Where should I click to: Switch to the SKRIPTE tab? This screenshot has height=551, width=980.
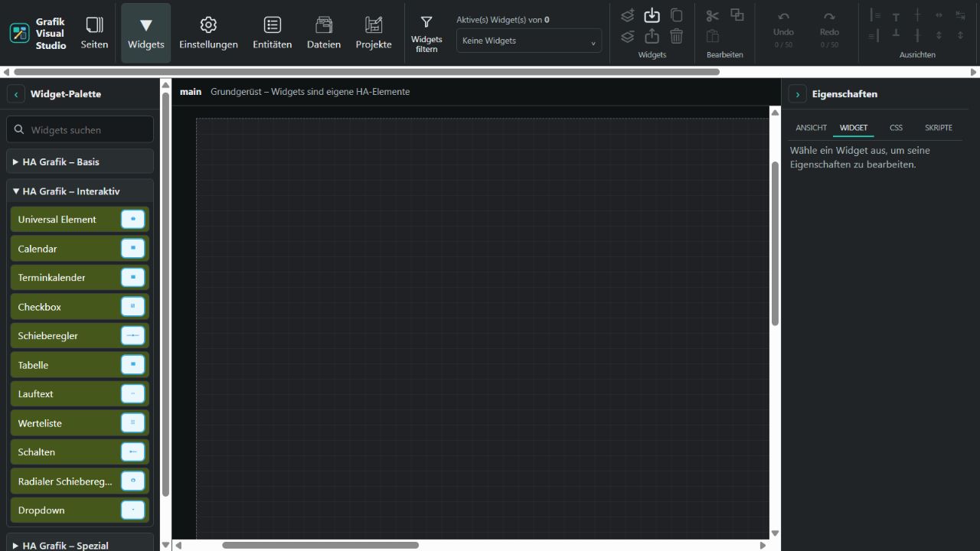pyautogui.click(x=939, y=128)
